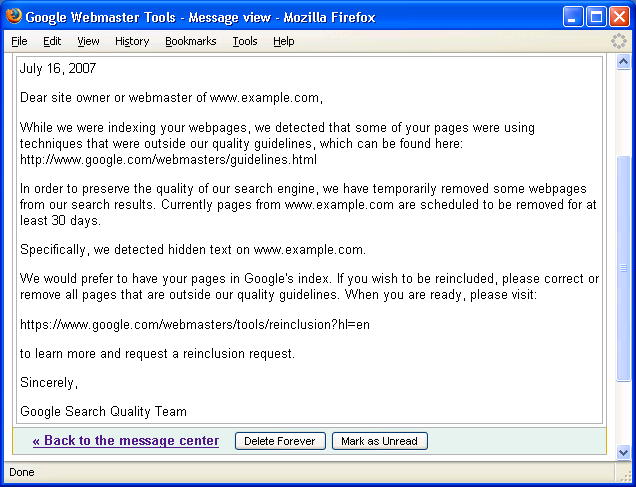This screenshot has width=636, height=487.
Task: Click the Mark as Unread button
Action: 380,441
